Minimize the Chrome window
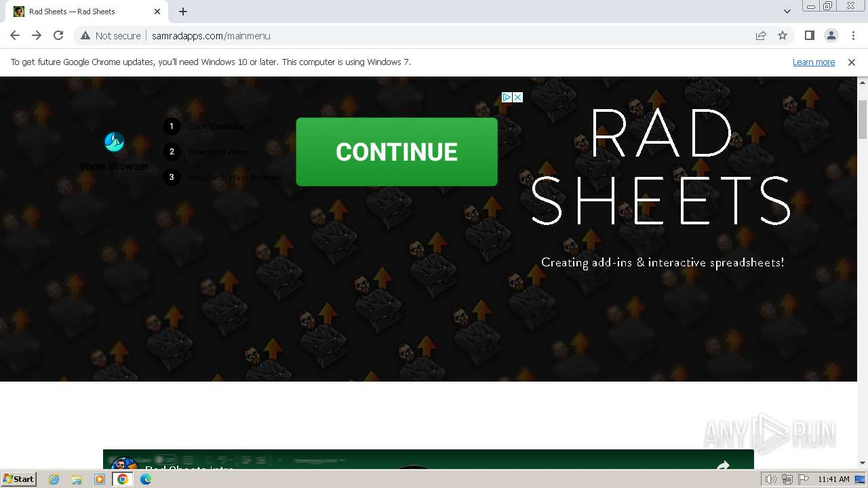The height and width of the screenshot is (488, 868). [x=810, y=6]
